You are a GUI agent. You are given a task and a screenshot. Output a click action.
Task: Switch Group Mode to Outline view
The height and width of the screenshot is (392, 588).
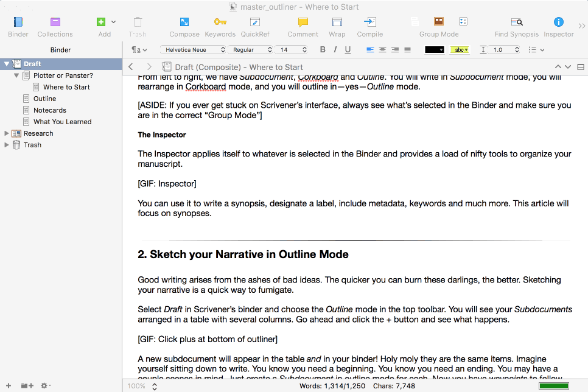(x=463, y=22)
